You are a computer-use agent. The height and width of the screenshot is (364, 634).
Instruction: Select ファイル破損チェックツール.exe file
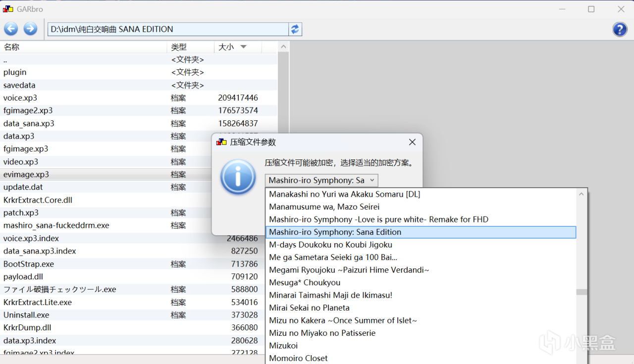tap(132, 289)
